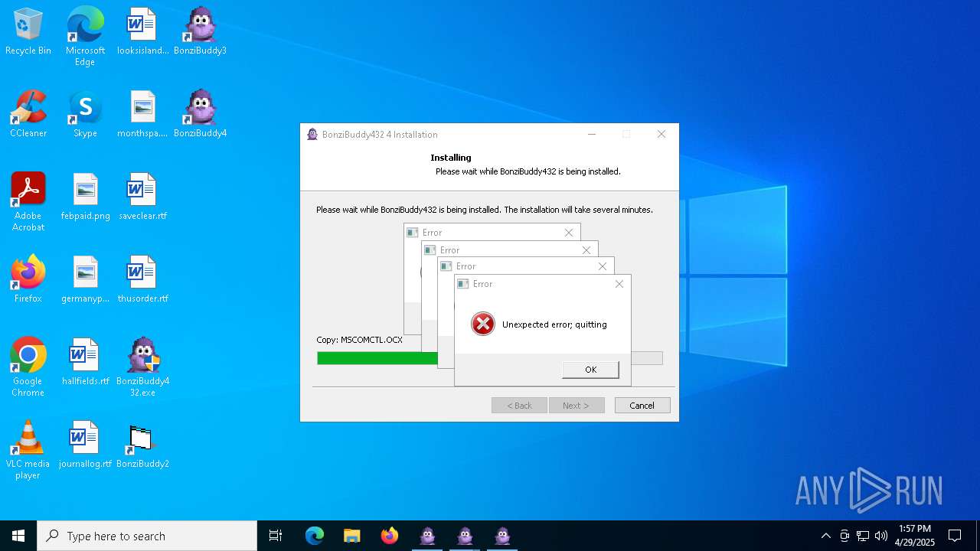Open the Windows Start menu
Viewport: 980px width, 551px height.
click(x=18, y=536)
